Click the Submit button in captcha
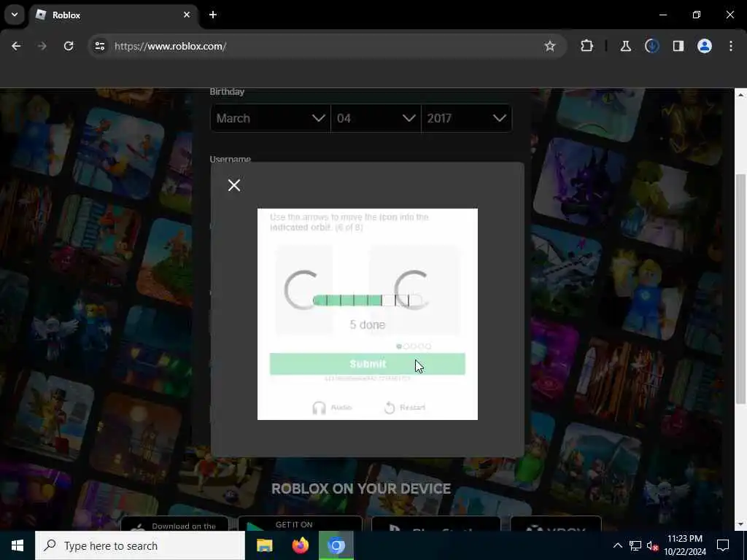The image size is (747, 560). [368, 364]
